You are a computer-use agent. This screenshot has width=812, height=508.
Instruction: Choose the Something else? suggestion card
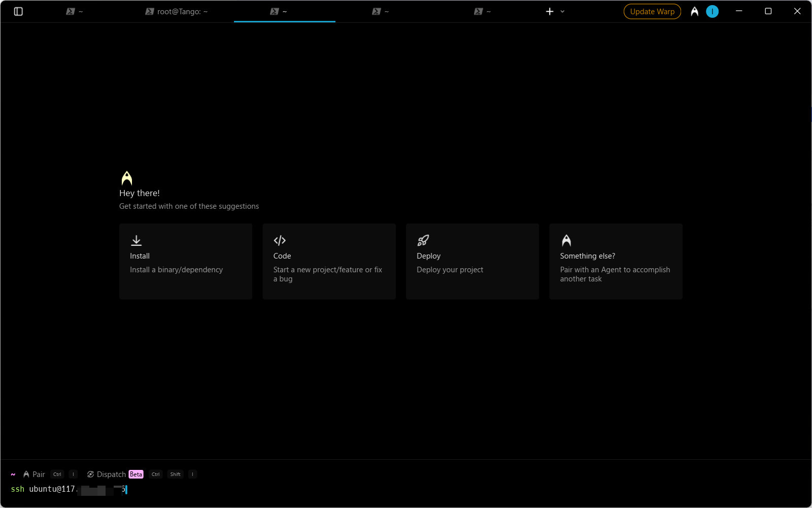click(616, 261)
